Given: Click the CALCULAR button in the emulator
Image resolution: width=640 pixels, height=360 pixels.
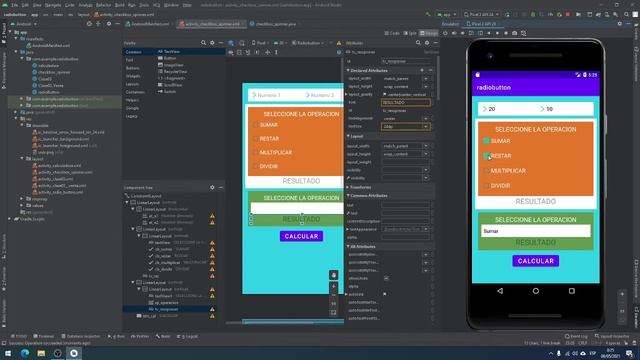Looking at the screenshot, I should (x=536, y=261).
